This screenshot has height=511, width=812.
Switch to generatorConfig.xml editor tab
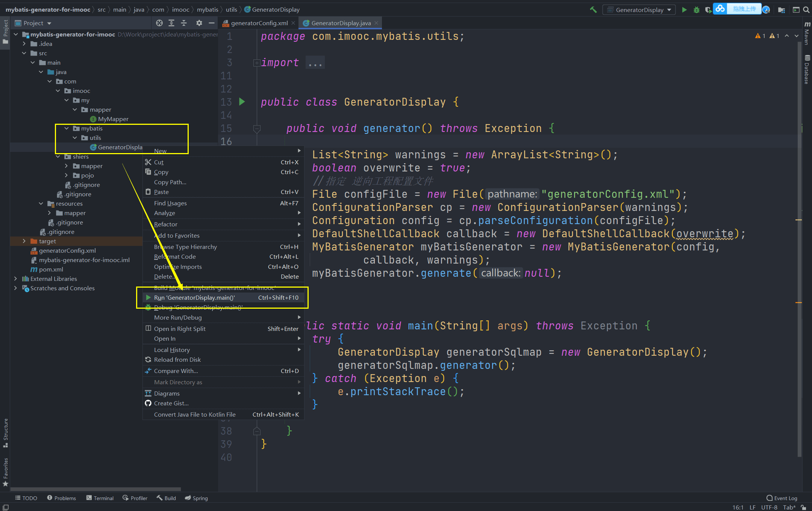pos(259,23)
